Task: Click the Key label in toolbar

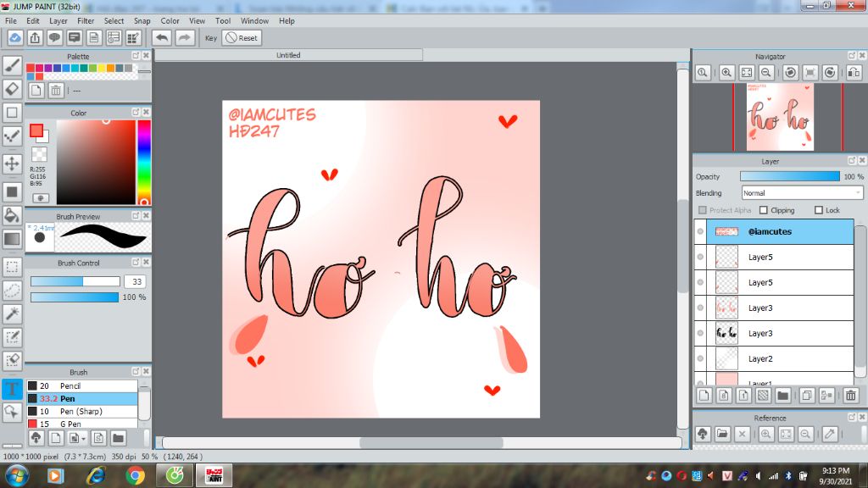Action: 211,38
